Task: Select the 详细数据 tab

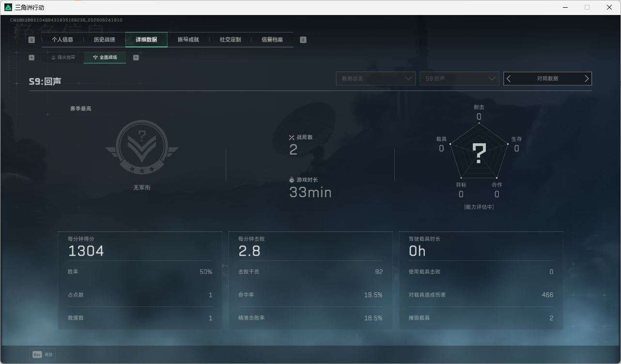Action: click(146, 40)
